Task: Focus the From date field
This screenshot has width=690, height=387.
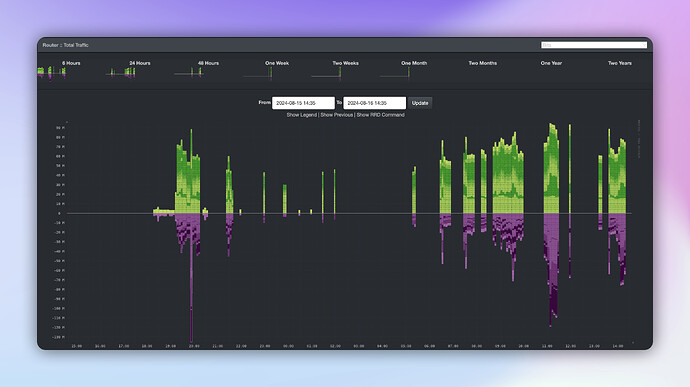Action: [303, 103]
